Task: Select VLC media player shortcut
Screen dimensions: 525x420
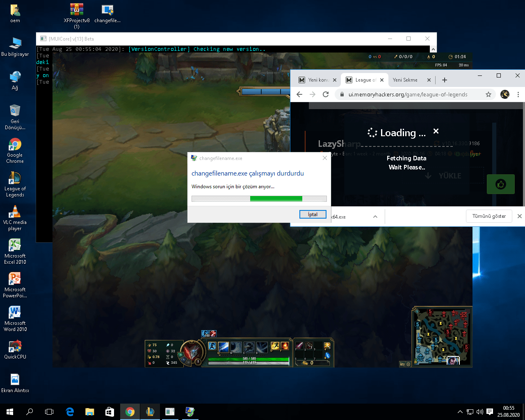Action: pos(15,218)
